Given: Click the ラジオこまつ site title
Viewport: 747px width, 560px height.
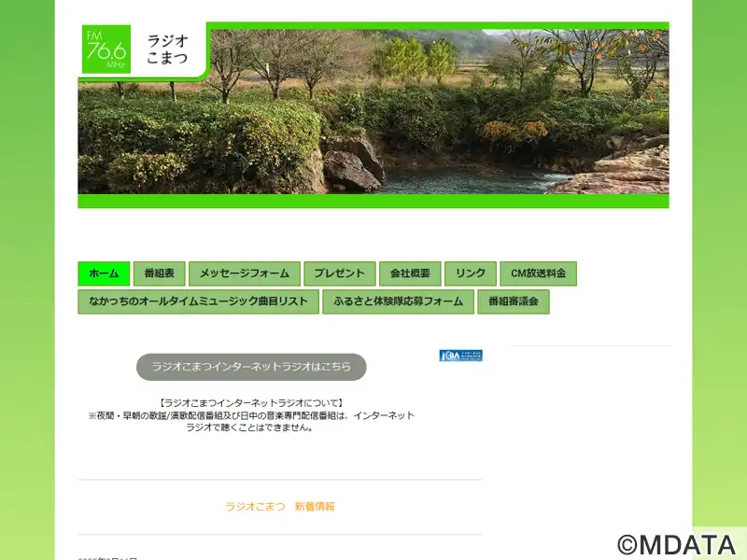Looking at the screenshot, I should (x=167, y=49).
